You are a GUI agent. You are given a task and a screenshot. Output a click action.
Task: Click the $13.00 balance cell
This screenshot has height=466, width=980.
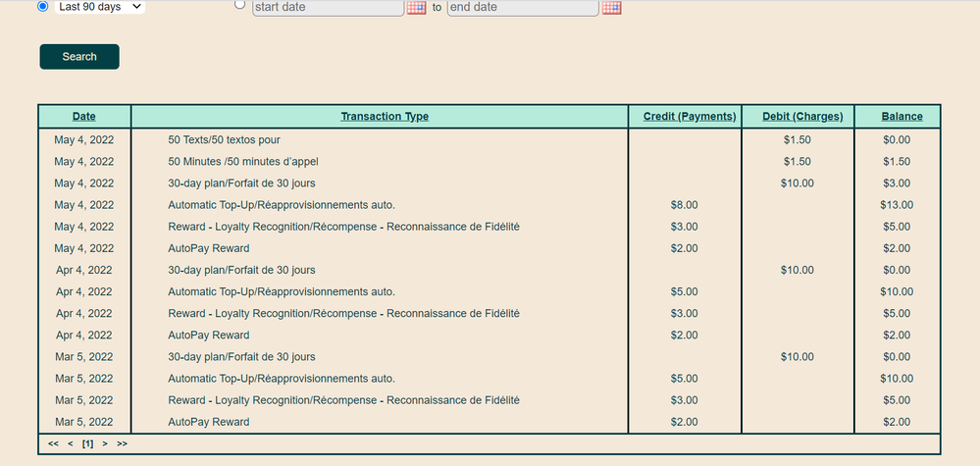click(x=897, y=205)
